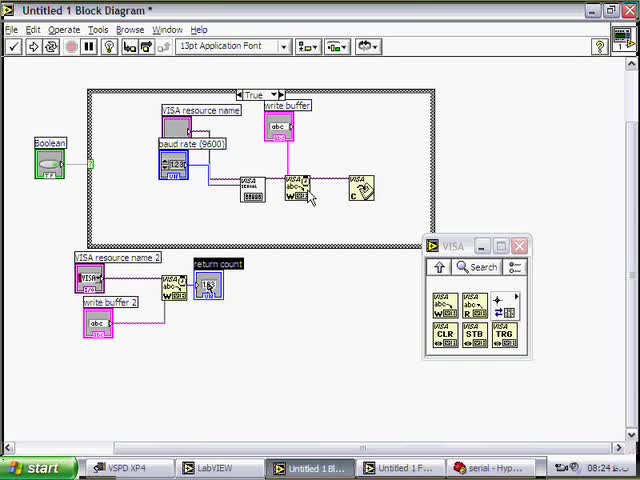This screenshot has height=480, width=640.
Task: Click the Pause toolbar button
Action: click(x=89, y=47)
